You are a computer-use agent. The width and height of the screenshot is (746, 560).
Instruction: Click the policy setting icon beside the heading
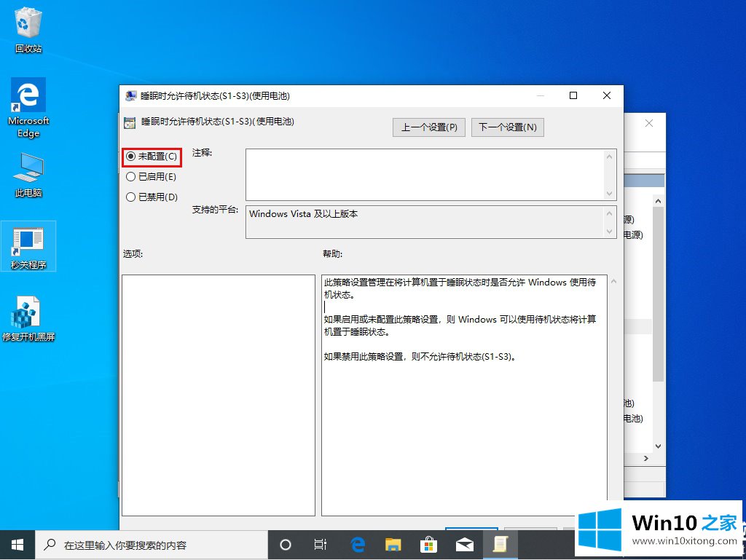130,122
